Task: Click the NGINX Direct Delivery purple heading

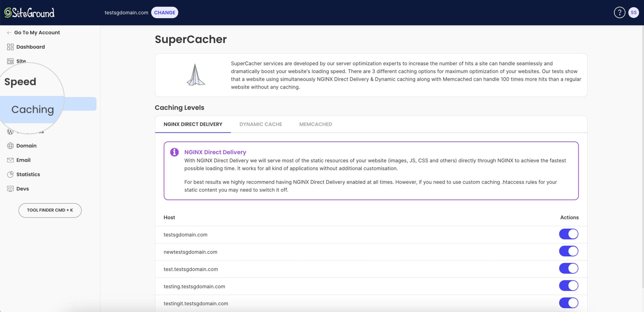Action: [x=215, y=152]
